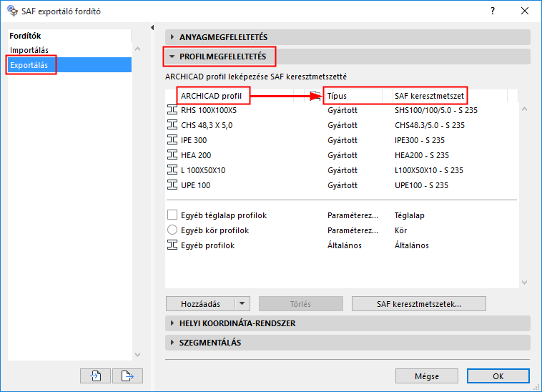The width and height of the screenshot is (542, 392).
Task: Select Importálás in the Fordítók list
Action: coord(29,50)
